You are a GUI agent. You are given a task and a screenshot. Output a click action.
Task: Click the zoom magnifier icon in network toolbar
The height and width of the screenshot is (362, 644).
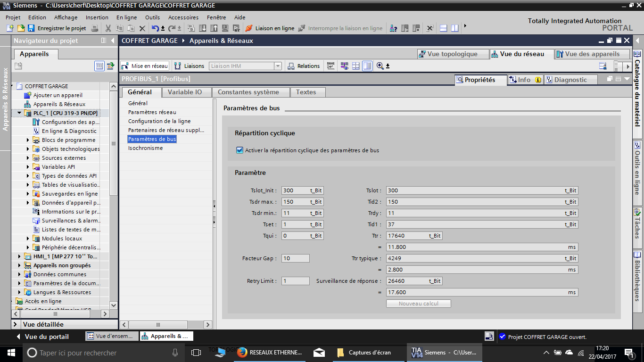[380, 66]
